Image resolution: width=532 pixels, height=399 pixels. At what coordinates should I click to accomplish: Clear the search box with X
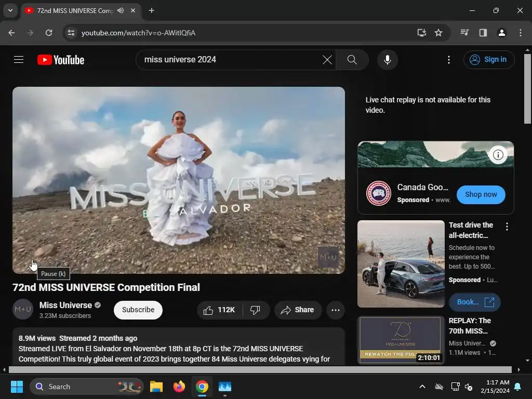coord(327,60)
